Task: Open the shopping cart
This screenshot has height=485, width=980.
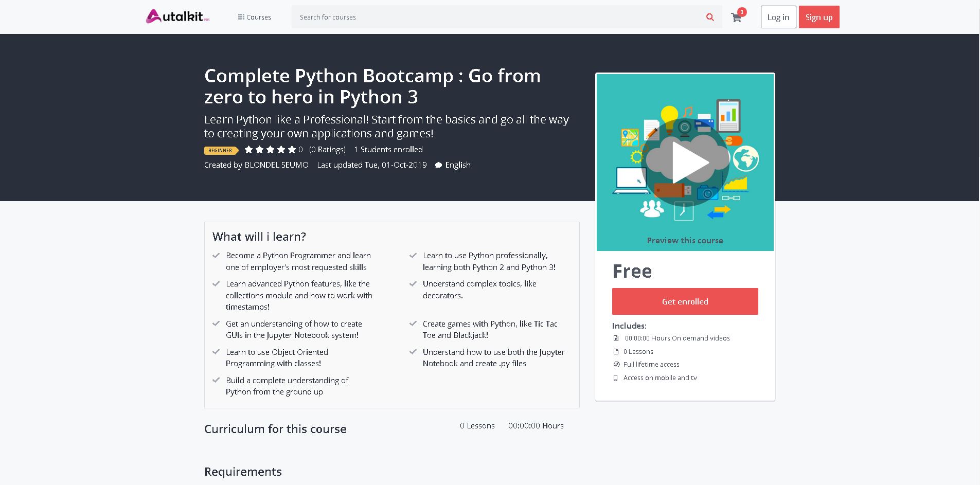Action: tap(736, 18)
